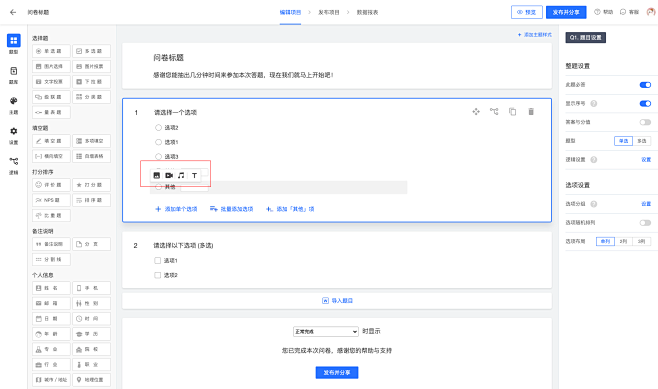The height and width of the screenshot is (389, 658).
Task: Add 分页 page break element
Action: click(x=91, y=244)
